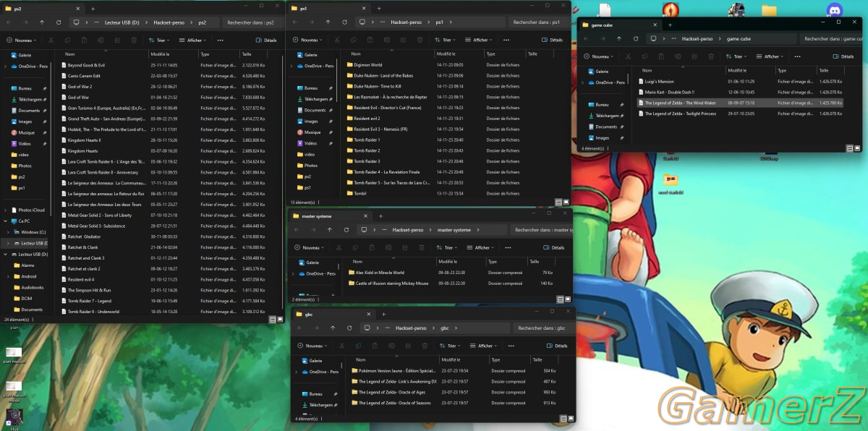The width and height of the screenshot is (868, 431).
Task: Refresh the ps2 Explorer window
Action: click(59, 22)
